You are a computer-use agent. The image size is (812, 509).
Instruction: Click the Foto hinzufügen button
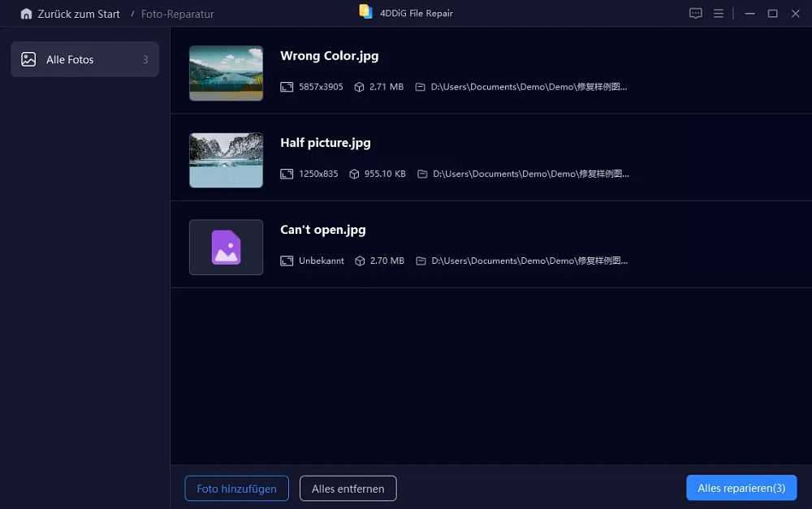click(x=236, y=488)
